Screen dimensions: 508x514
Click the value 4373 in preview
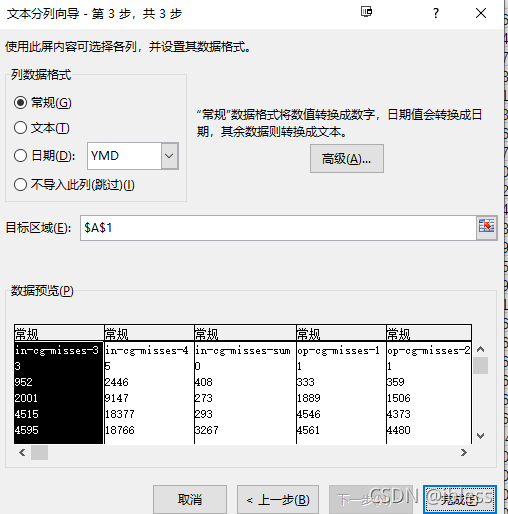399,414
